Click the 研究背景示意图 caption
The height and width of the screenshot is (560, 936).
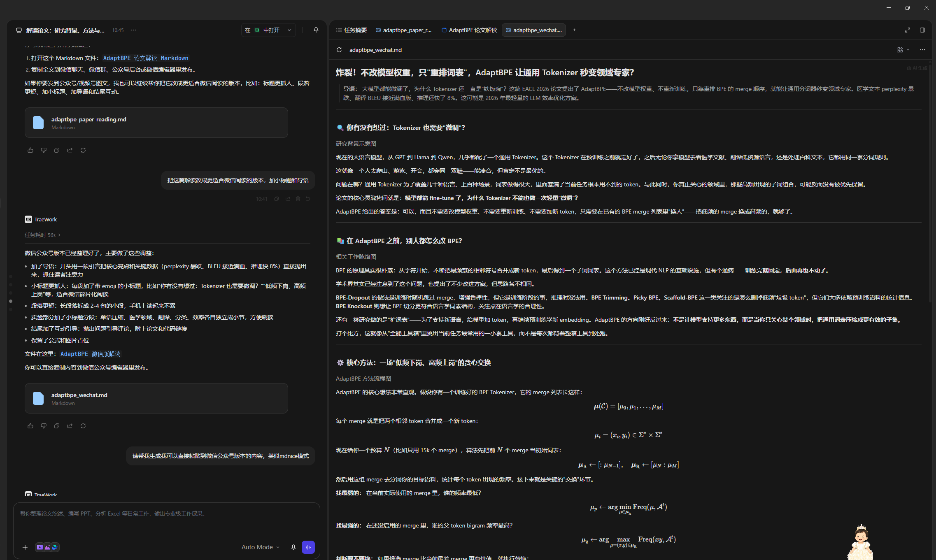356,144
